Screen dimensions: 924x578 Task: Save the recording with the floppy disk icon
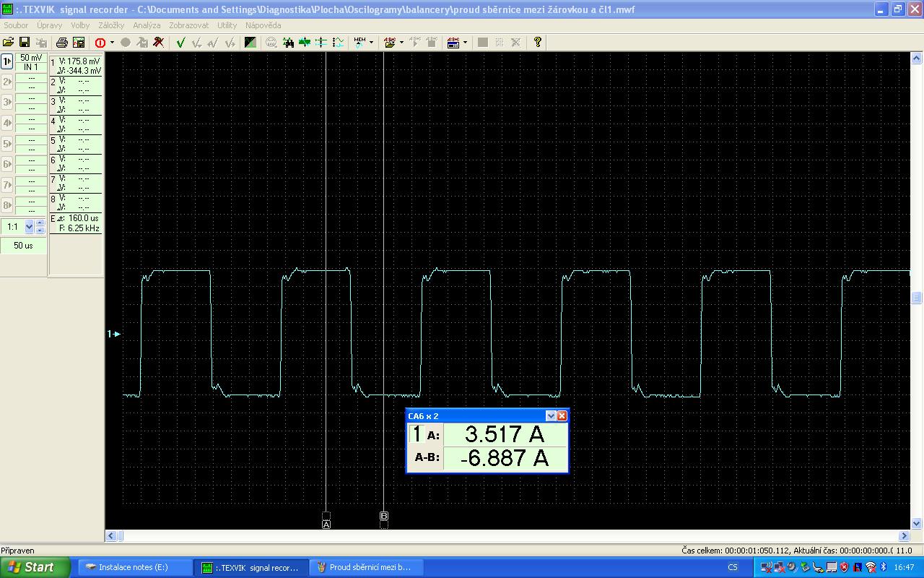(25, 43)
